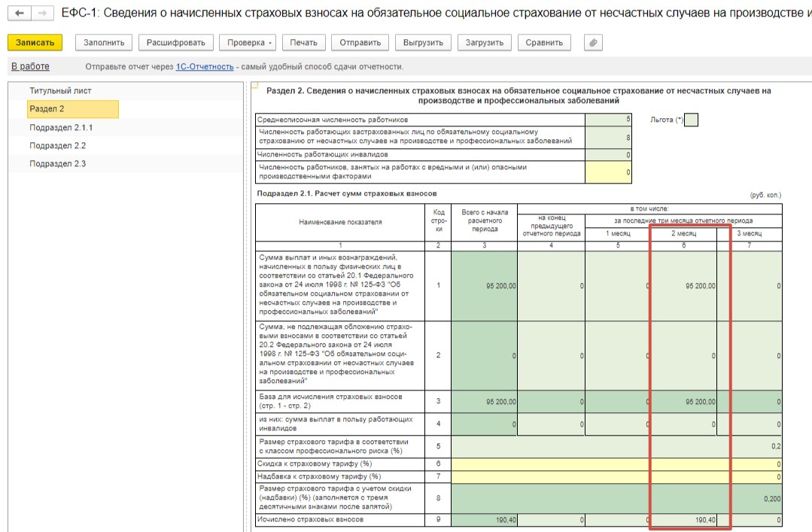Open attachments via the paperclip icon
Screen dimensions: 812x532
pyautogui.click(x=593, y=42)
